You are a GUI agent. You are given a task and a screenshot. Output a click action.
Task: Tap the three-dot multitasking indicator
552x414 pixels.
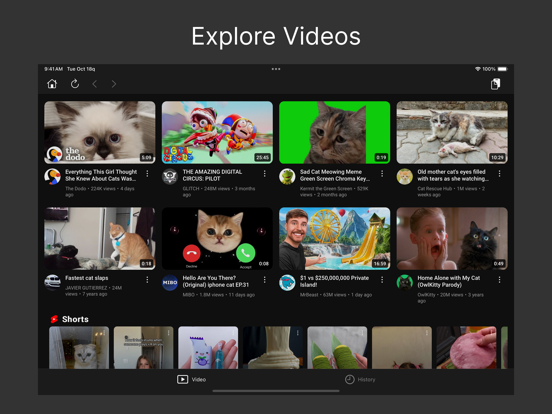tap(276, 69)
